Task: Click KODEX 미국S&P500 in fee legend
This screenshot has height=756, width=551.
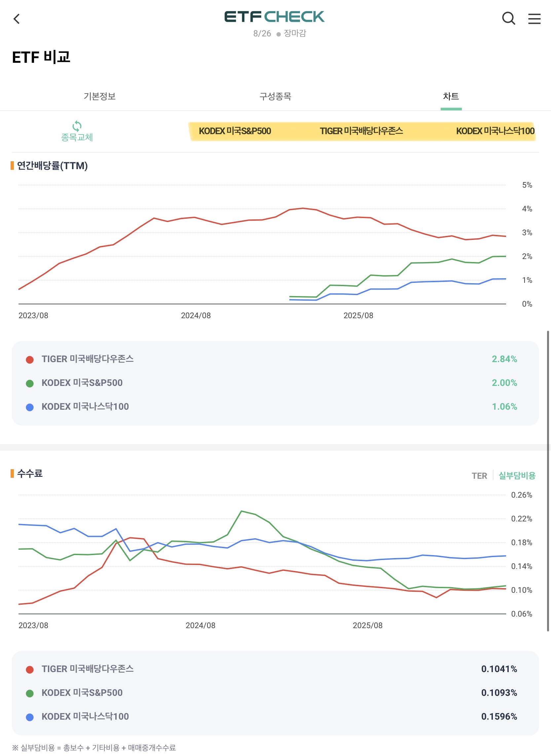Action: 82,693
